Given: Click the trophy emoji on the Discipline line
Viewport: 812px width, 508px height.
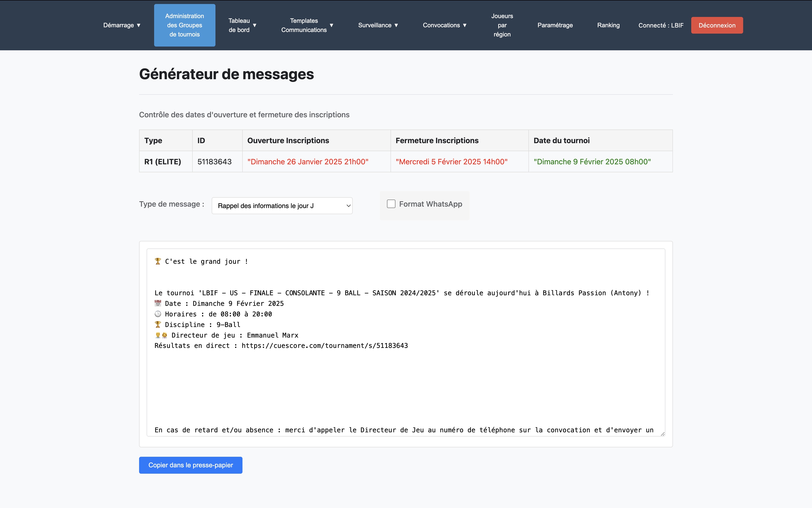Looking at the screenshot, I should tap(157, 325).
